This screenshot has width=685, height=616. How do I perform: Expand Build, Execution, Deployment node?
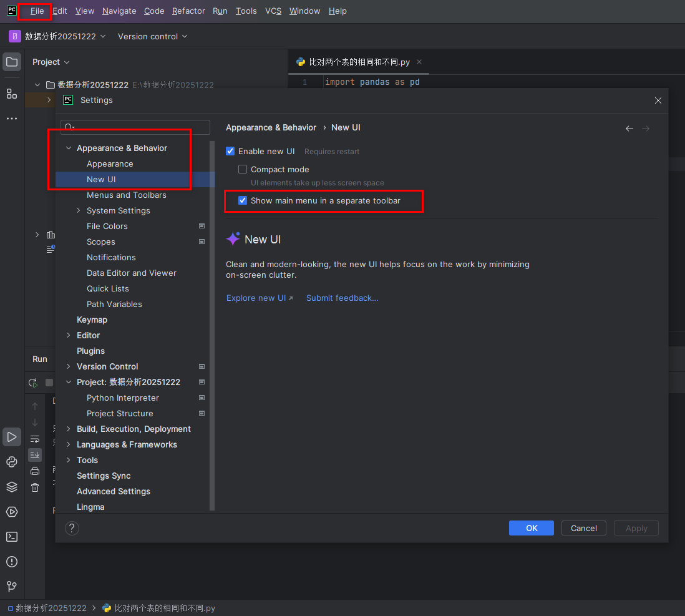click(69, 429)
